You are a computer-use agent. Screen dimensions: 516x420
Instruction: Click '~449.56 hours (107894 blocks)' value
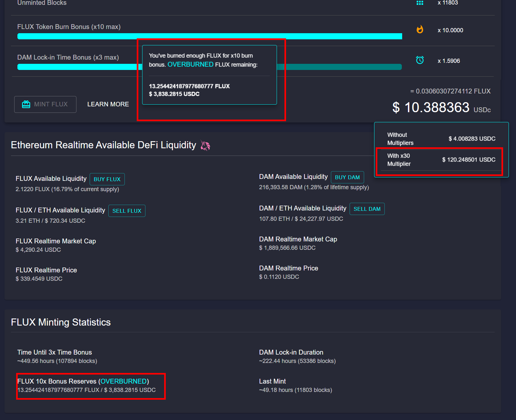57,361
